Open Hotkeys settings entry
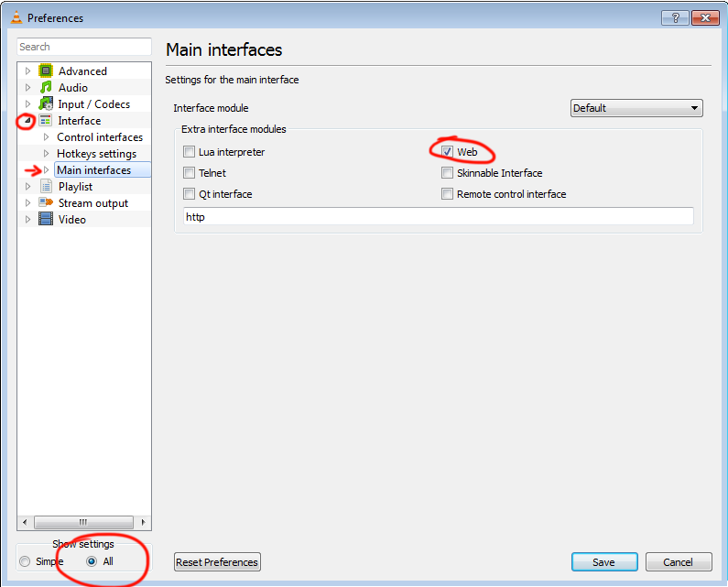 click(x=96, y=154)
